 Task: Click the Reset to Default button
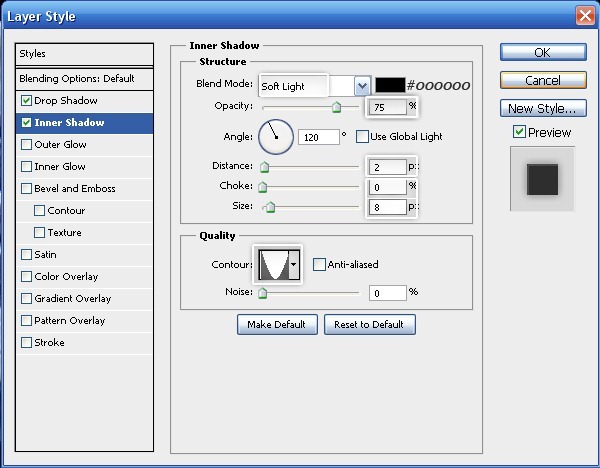(x=369, y=325)
